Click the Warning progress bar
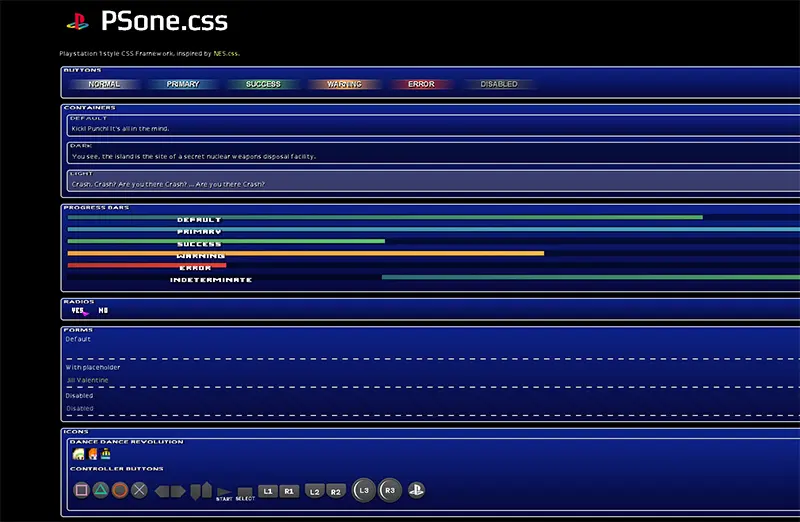The width and height of the screenshot is (800, 522). (434, 254)
